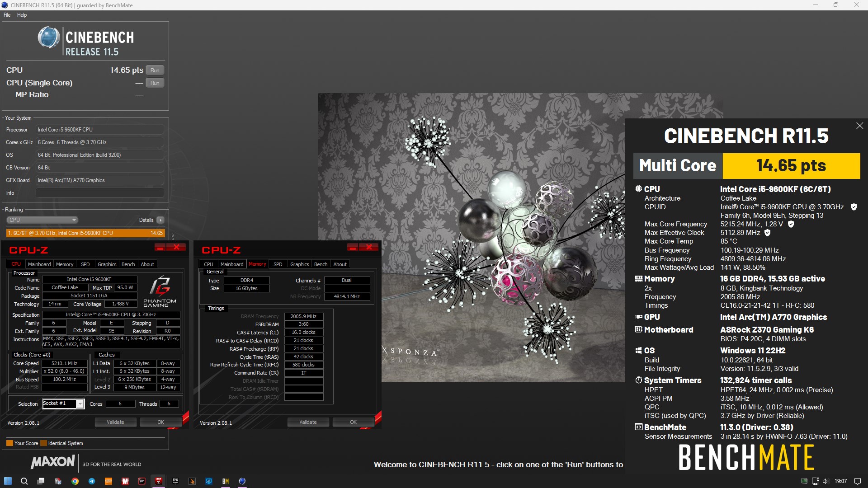Click OK in left CPU-Z window
868x488 pixels.
[x=161, y=422]
